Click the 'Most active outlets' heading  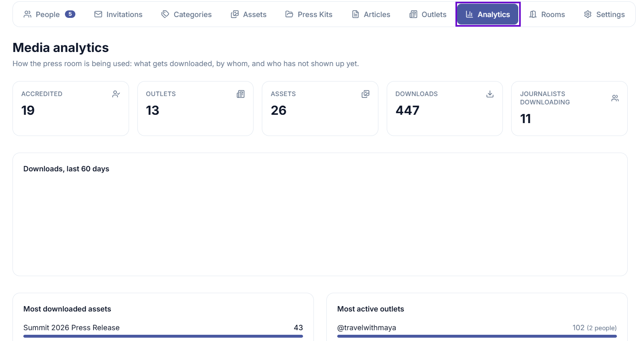[x=370, y=309]
